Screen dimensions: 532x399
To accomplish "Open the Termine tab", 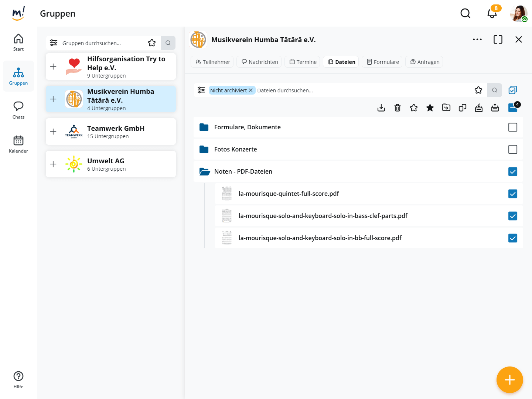I will point(303,62).
